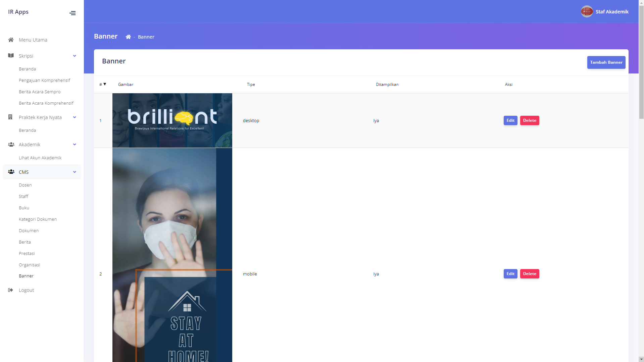The image size is (644, 362).
Task: Click the page vertical scrollbar thumb
Action: pos(641,62)
